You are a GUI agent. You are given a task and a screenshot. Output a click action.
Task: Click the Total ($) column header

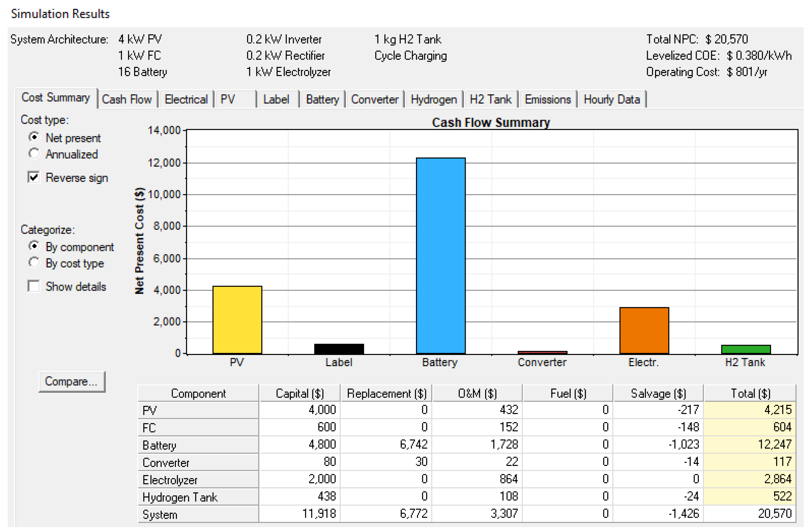pos(750,393)
